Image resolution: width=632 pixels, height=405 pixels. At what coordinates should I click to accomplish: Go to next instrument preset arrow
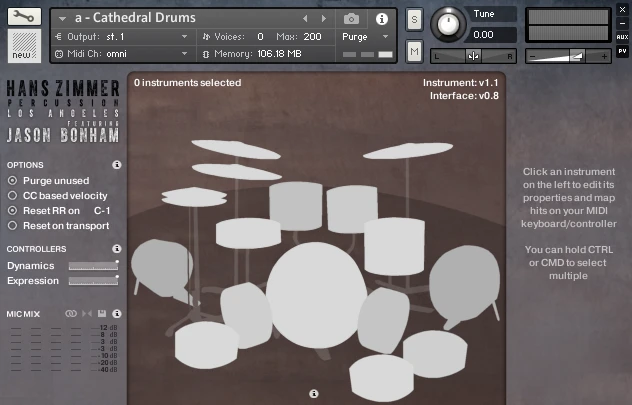coord(323,18)
